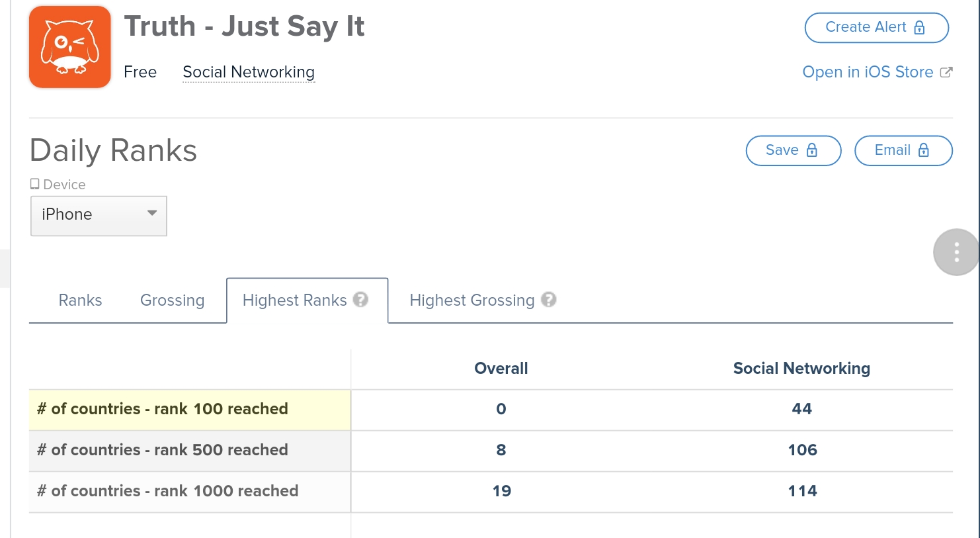Click the lock icon on Create Alert

[x=920, y=28]
